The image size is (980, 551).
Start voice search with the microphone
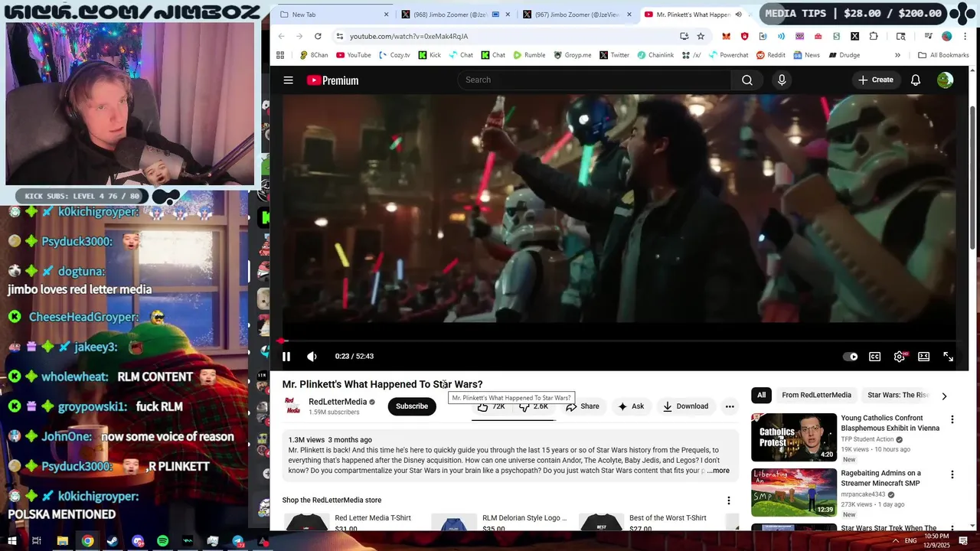click(x=782, y=80)
